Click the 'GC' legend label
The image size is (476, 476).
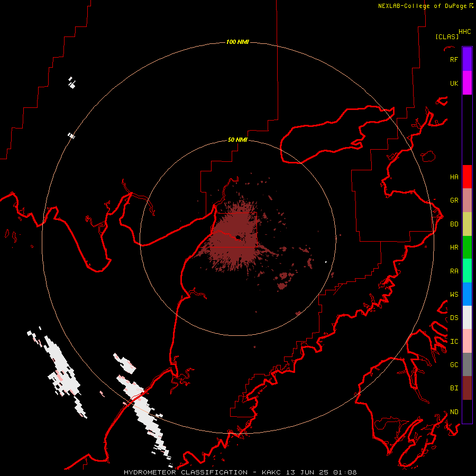[x=454, y=364]
